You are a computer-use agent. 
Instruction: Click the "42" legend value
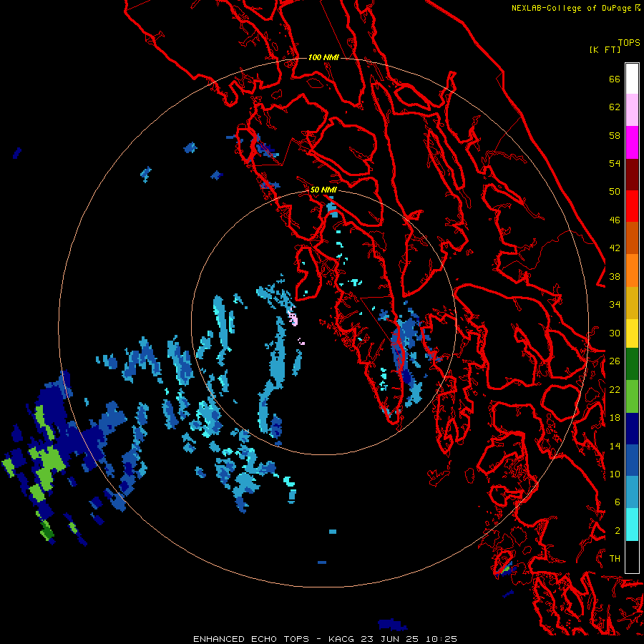pyautogui.click(x=615, y=248)
